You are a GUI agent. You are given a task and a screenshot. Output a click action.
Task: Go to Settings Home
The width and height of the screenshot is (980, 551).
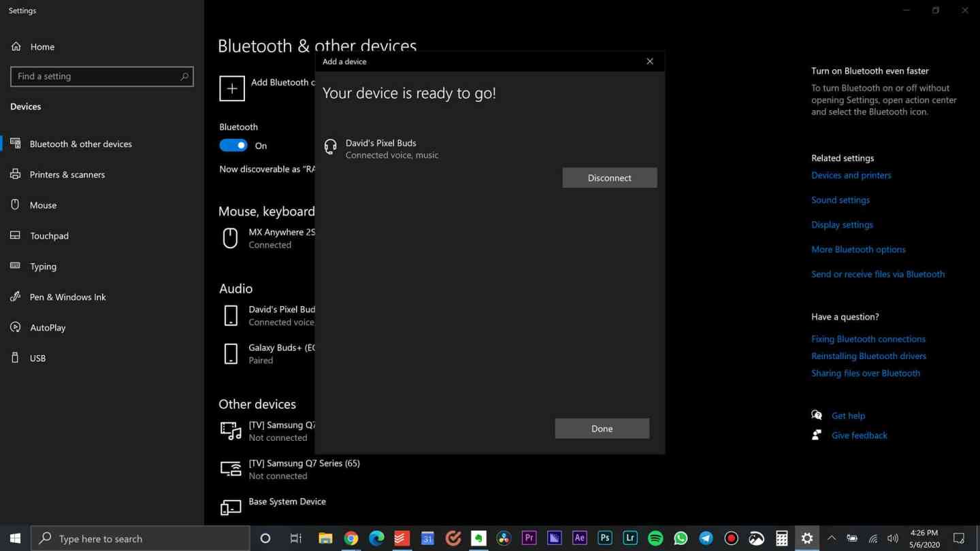pos(42,47)
